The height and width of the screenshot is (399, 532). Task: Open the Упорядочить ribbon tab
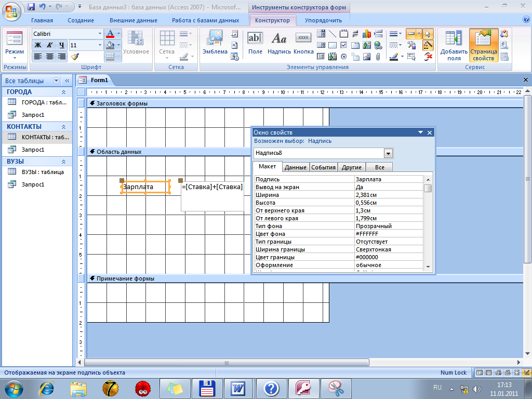(x=323, y=20)
